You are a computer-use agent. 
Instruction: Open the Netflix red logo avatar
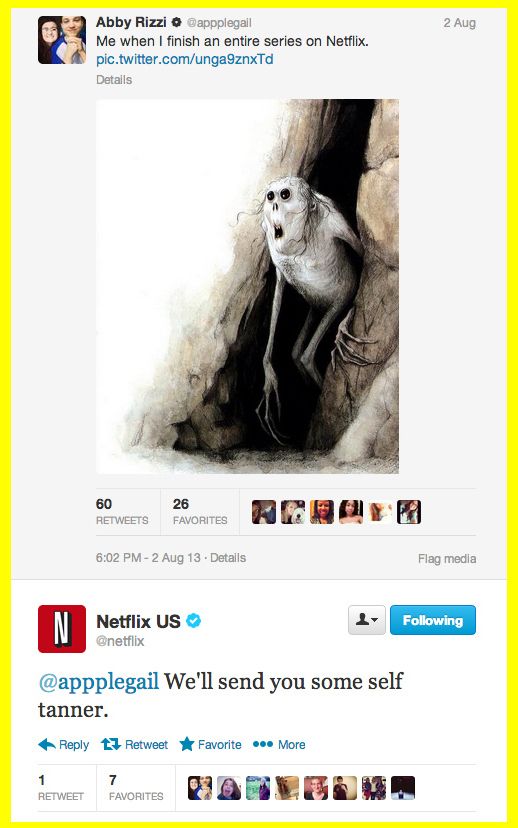click(x=62, y=629)
